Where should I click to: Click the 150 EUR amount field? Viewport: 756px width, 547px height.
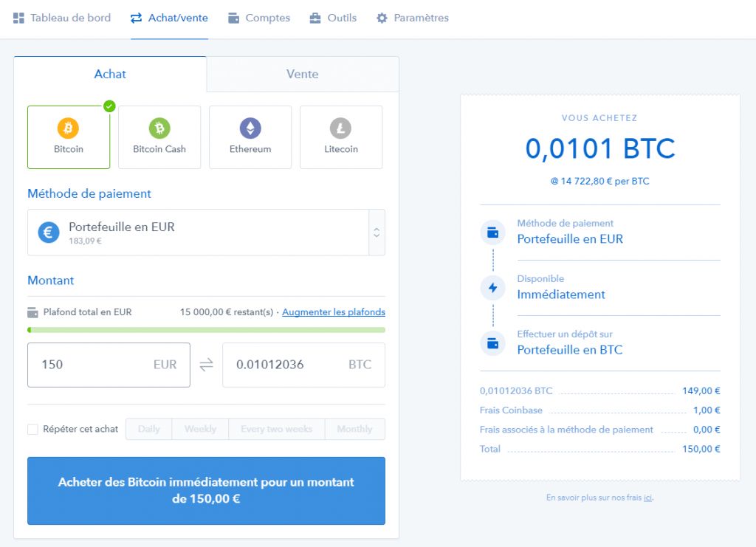(109, 365)
